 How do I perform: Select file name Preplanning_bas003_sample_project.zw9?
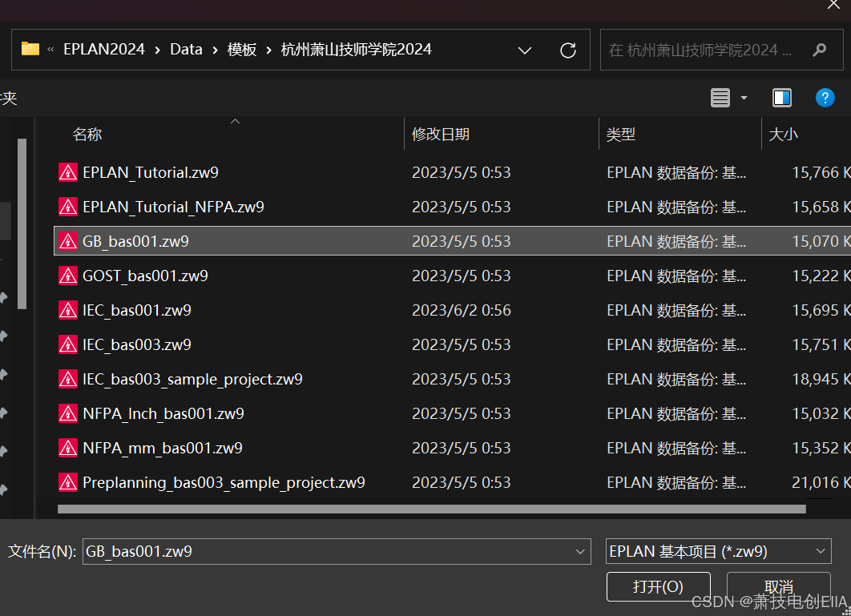224,482
